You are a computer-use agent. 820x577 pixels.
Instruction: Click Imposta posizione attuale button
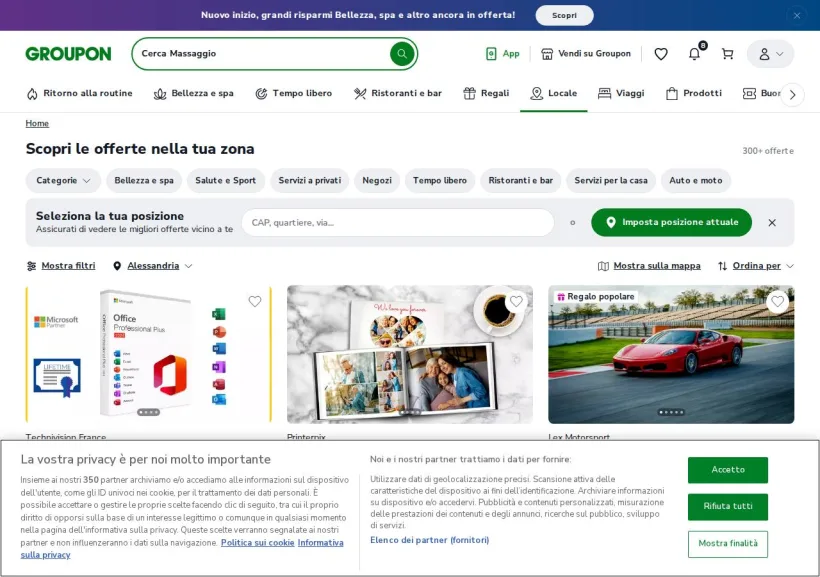click(671, 222)
